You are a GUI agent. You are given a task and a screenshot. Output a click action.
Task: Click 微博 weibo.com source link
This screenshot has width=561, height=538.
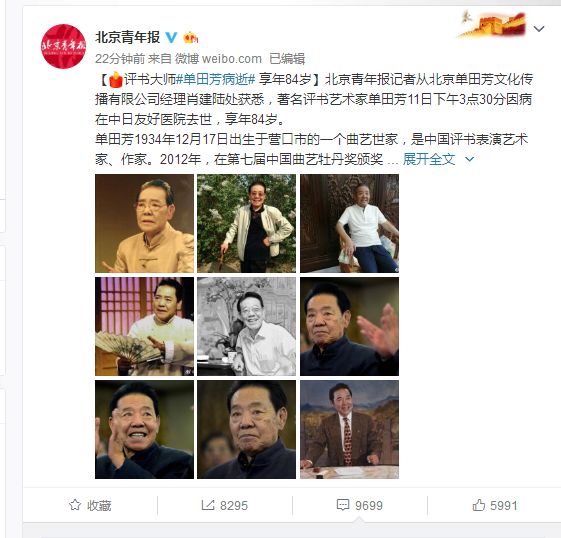(x=218, y=59)
